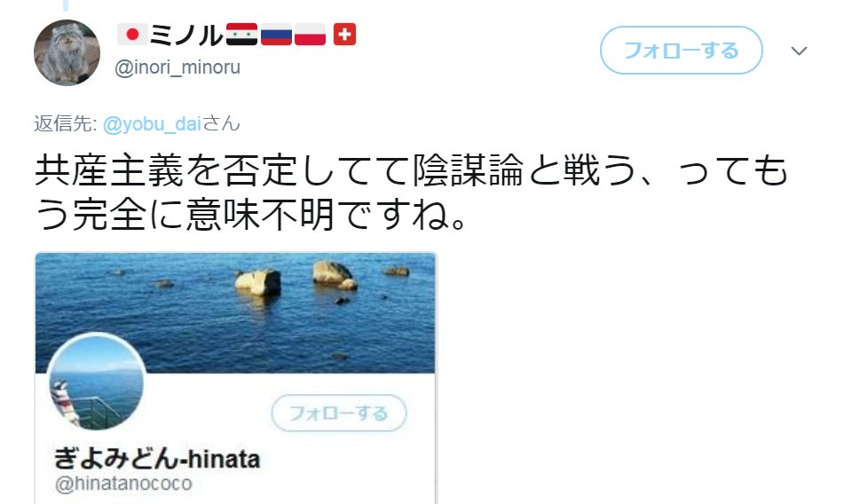Open the @yobu_dai reply mention link
Image resolution: width=844 pixels, height=504 pixels.
152,123
